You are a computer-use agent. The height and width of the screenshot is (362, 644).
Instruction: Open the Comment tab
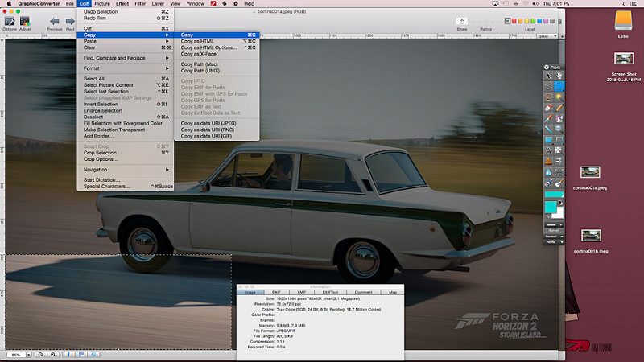pyautogui.click(x=363, y=292)
